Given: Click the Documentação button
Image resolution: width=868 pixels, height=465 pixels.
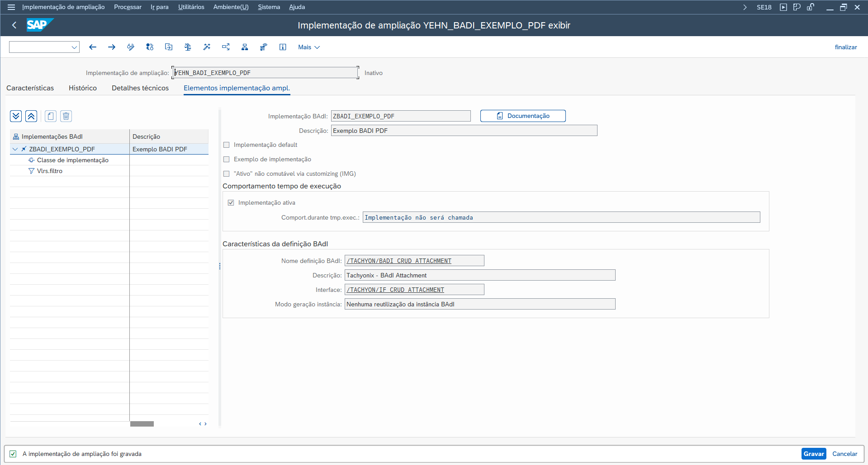Looking at the screenshot, I should [523, 116].
